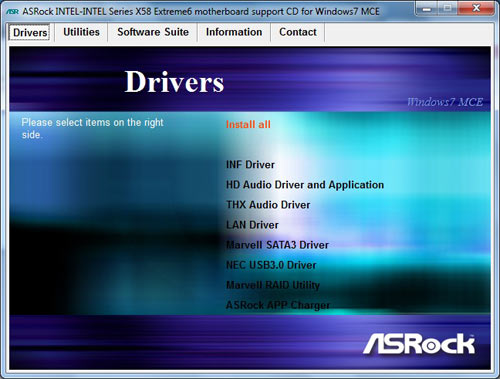
Task: Click the Install all link
Action: coord(248,124)
